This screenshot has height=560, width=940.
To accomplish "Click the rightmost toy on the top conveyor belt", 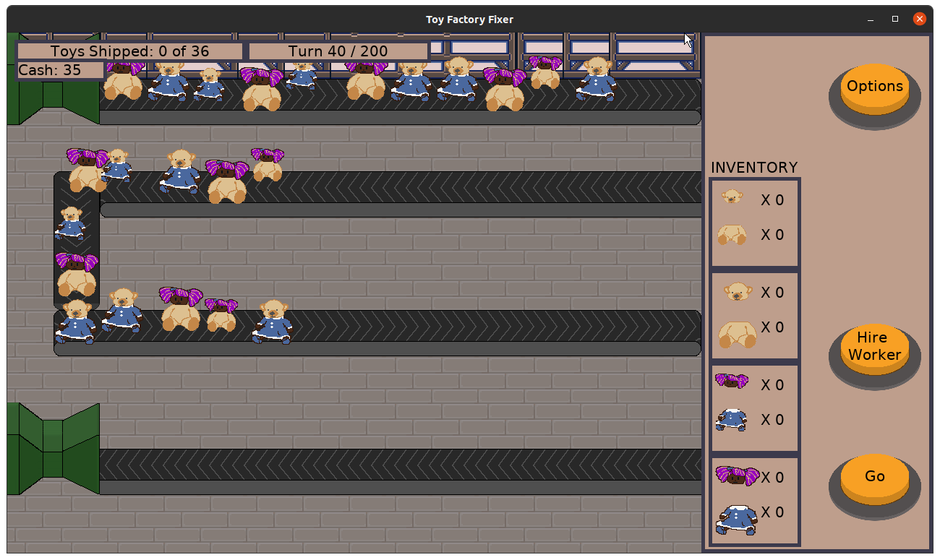I will (x=597, y=79).
